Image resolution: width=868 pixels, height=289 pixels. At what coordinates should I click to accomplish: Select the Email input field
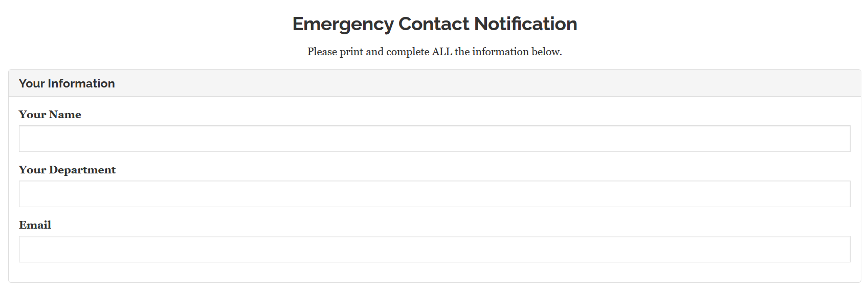click(x=434, y=249)
